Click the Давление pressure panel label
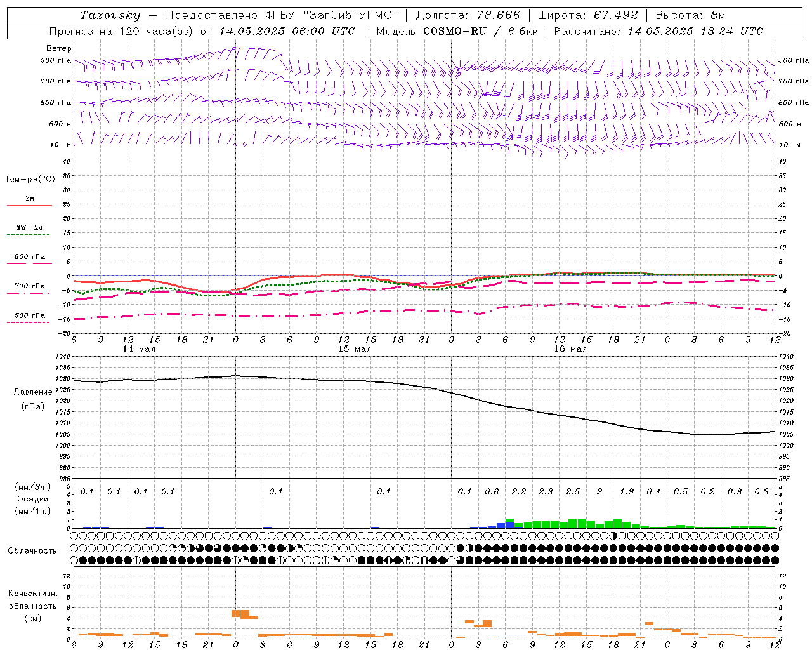This screenshot has height=650, width=812. (33, 392)
